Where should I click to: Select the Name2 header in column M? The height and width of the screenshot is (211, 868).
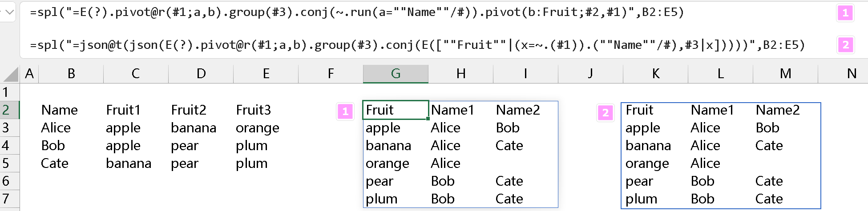click(x=777, y=110)
